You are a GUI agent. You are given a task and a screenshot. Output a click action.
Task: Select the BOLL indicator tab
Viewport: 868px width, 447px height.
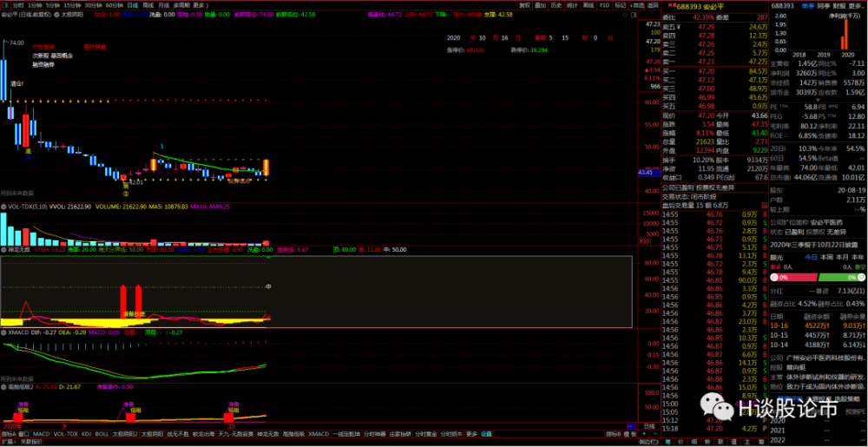pos(102,434)
